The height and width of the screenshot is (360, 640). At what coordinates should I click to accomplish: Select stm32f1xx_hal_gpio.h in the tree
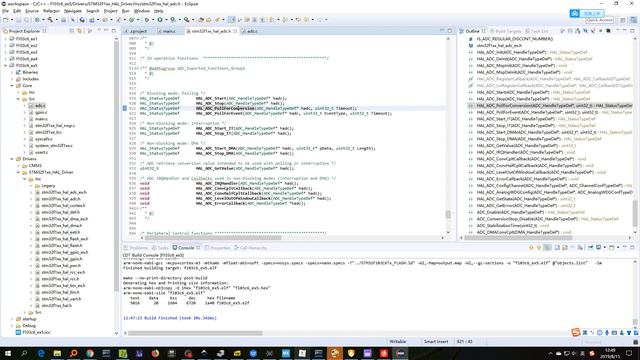[x=62, y=259]
